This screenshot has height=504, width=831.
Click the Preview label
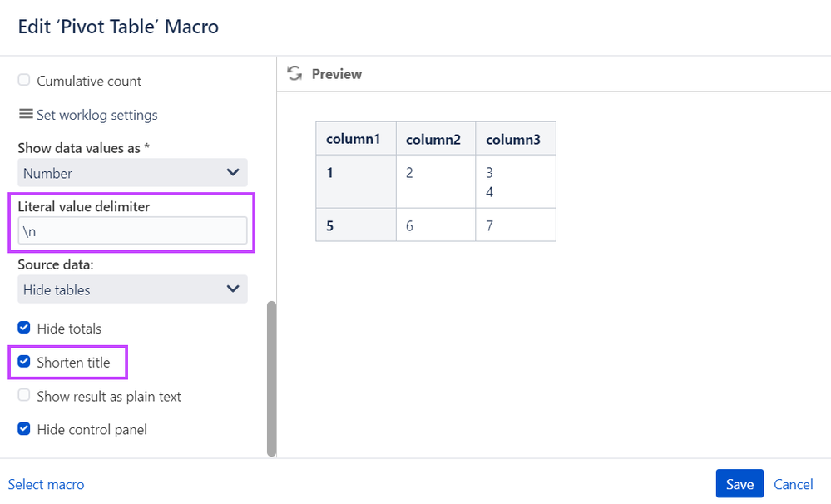pyautogui.click(x=337, y=74)
